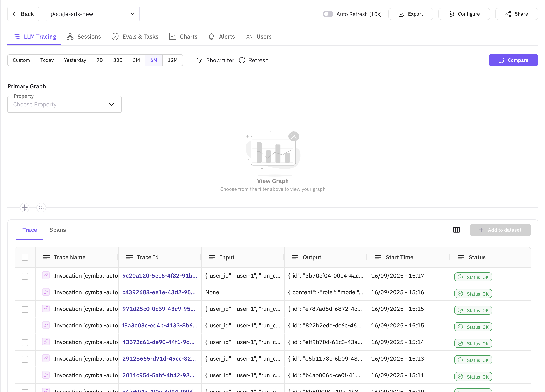Click the Show filter funnel icon
The width and height of the screenshot is (545, 392).
[x=200, y=60]
